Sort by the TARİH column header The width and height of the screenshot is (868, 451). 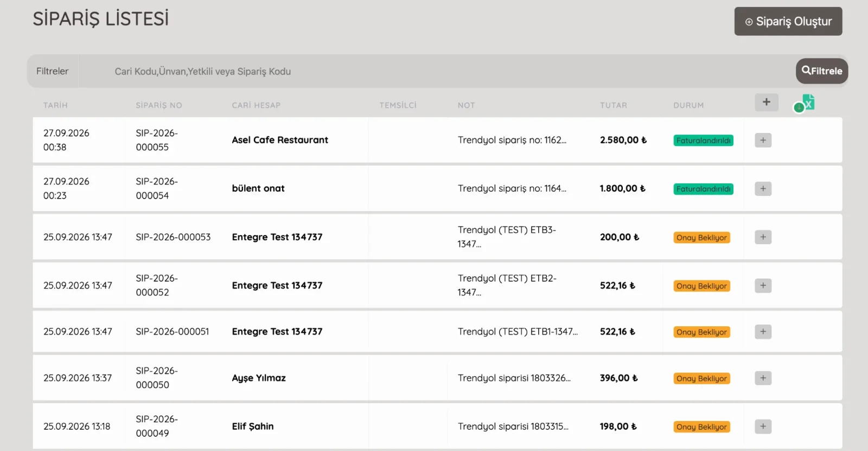(x=55, y=105)
